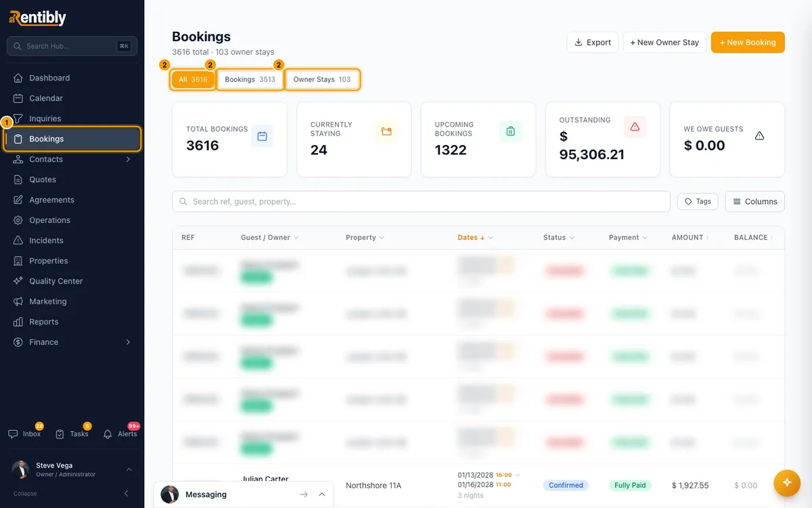
Task: Click the Incidents warning icon in the sidebar
Action: tap(18, 240)
